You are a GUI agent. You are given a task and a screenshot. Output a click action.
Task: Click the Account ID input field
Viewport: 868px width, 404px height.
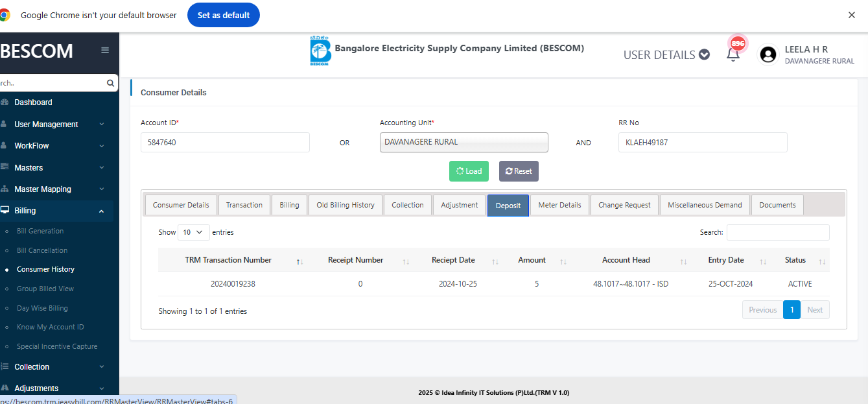tap(225, 143)
